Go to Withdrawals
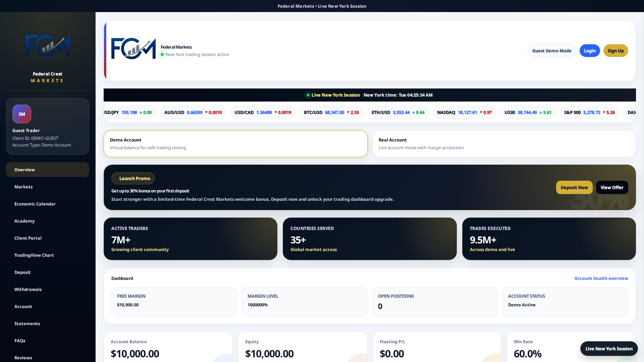The height and width of the screenshot is (362, 644). [48, 289]
